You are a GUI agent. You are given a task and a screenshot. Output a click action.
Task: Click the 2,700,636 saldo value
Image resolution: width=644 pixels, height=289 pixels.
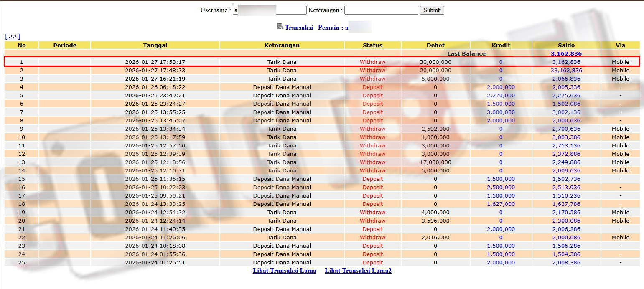[566, 129]
